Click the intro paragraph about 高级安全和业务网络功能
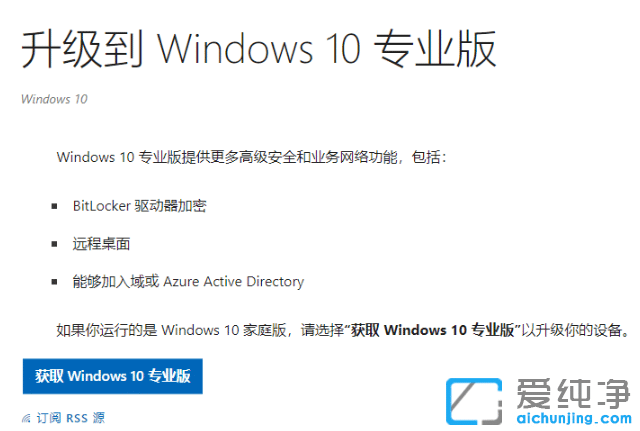This screenshot has width=640, height=431. coord(252,157)
